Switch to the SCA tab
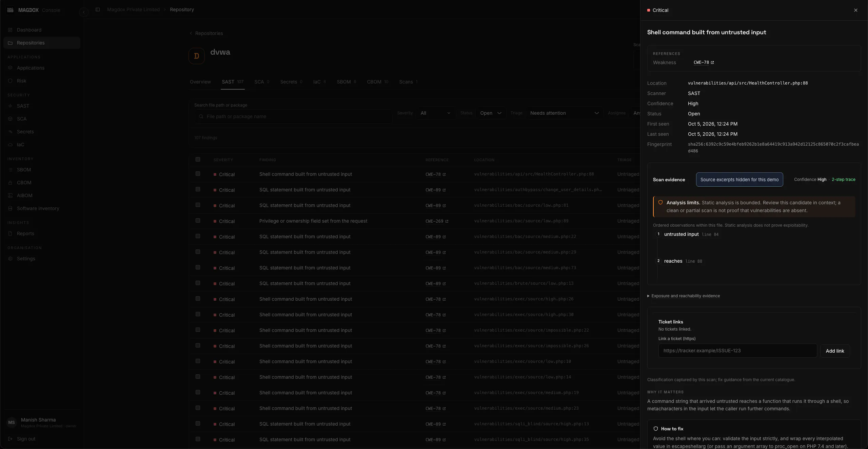The height and width of the screenshot is (449, 868). [x=262, y=82]
